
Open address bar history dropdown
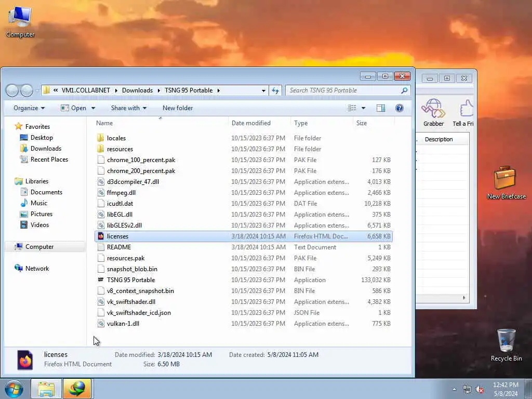263,90
